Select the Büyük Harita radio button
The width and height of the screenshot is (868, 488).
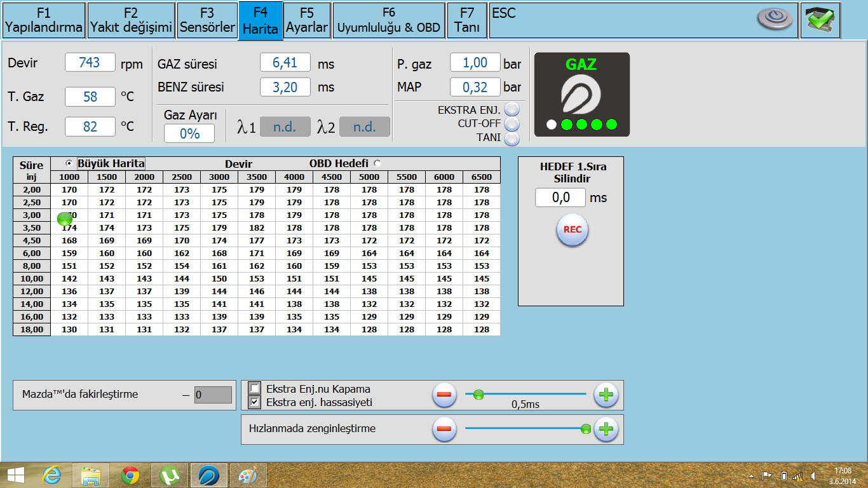69,163
